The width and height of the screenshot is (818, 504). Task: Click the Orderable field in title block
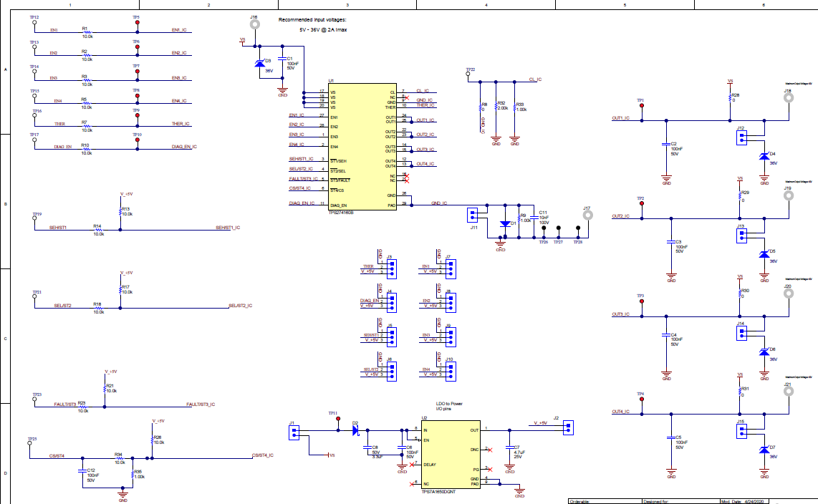coord(582,501)
